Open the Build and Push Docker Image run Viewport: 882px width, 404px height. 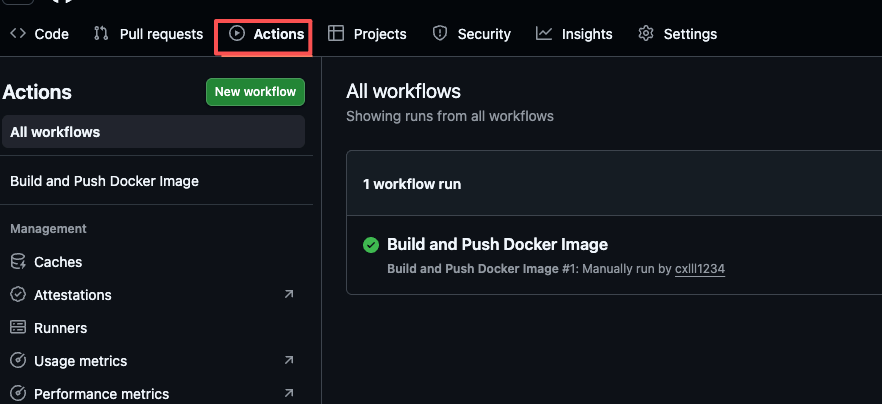[497, 245]
